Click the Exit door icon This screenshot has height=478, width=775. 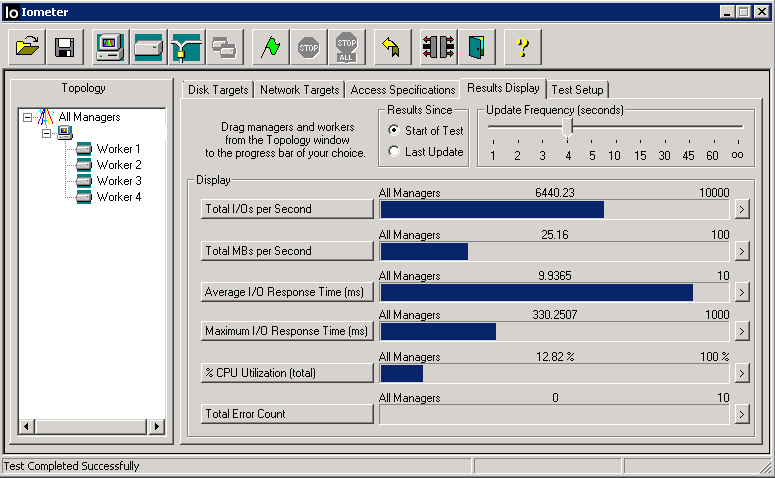pyautogui.click(x=476, y=47)
